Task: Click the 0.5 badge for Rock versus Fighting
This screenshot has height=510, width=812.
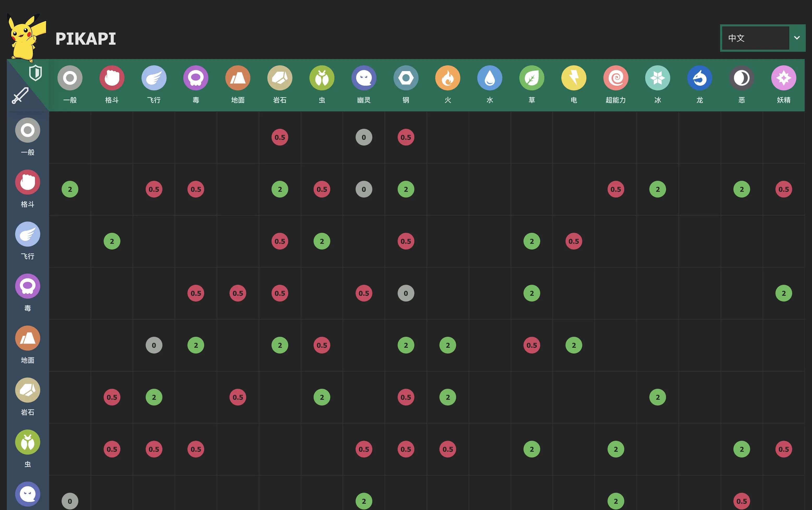Action: pyautogui.click(x=112, y=397)
